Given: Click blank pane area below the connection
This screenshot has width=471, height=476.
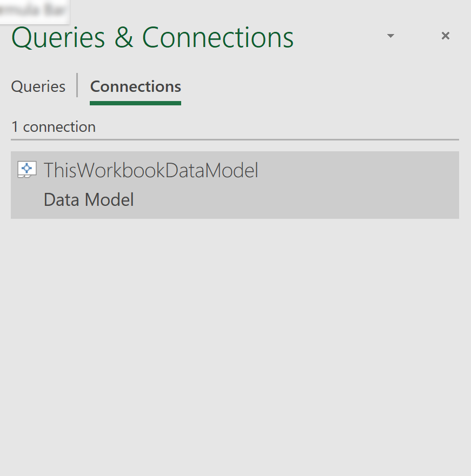Looking at the screenshot, I should [x=235, y=346].
